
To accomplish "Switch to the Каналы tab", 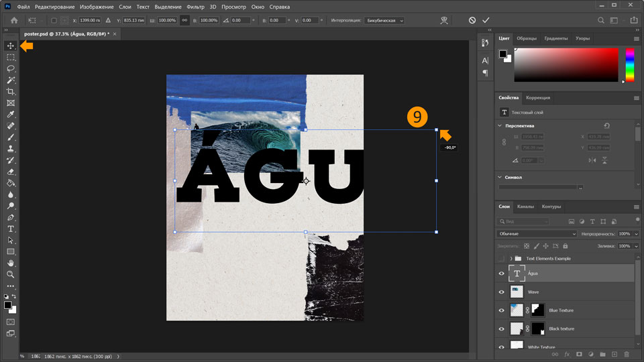I will click(525, 206).
